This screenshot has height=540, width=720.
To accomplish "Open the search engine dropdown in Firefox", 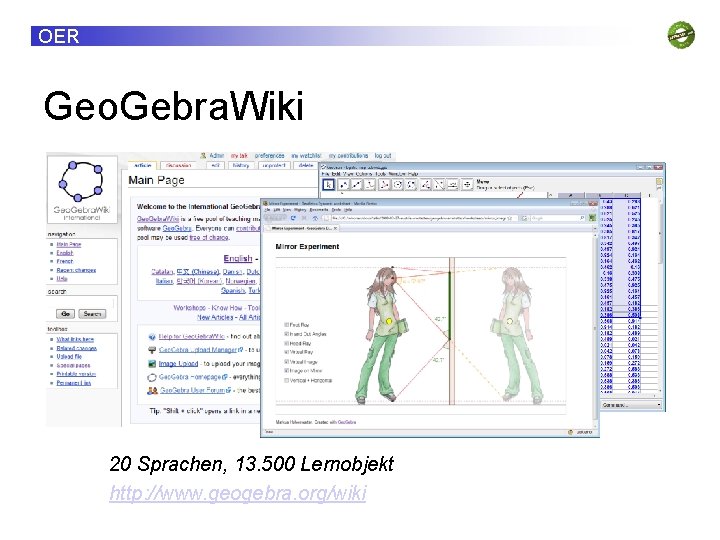I will pos(524,218).
